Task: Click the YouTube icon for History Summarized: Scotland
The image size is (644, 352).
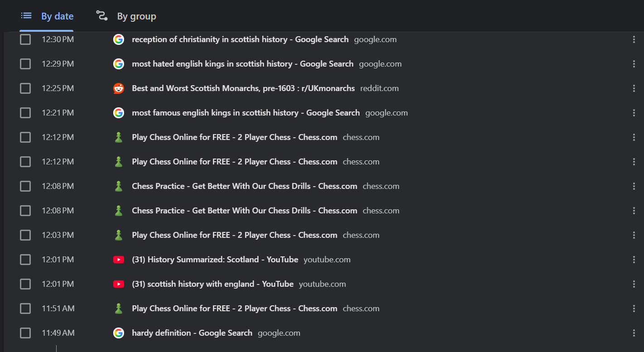Action: tap(119, 260)
